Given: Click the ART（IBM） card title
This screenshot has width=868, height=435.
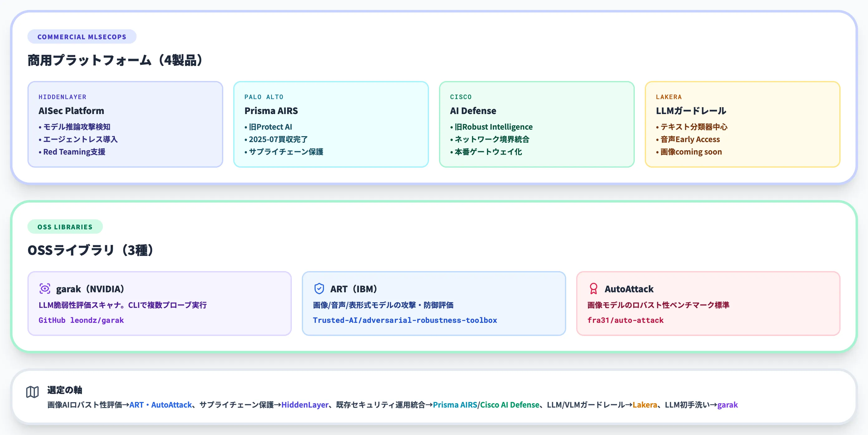Looking at the screenshot, I should tap(354, 289).
